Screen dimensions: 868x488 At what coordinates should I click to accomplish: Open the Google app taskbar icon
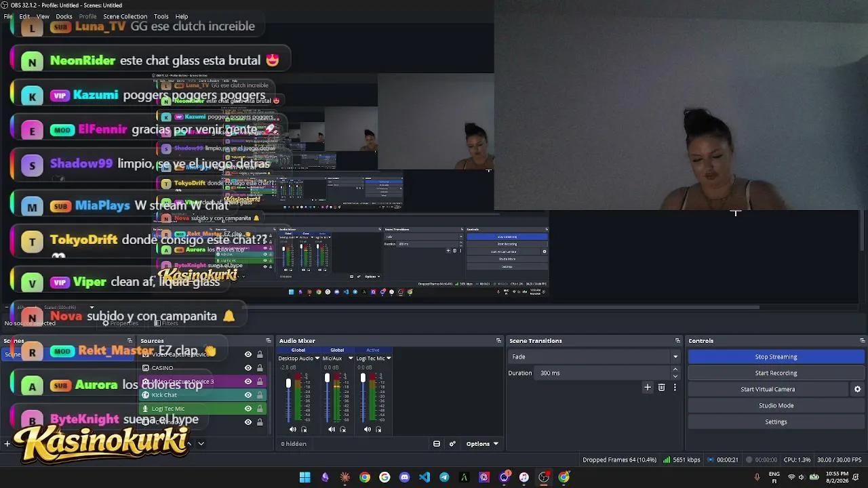click(x=384, y=477)
